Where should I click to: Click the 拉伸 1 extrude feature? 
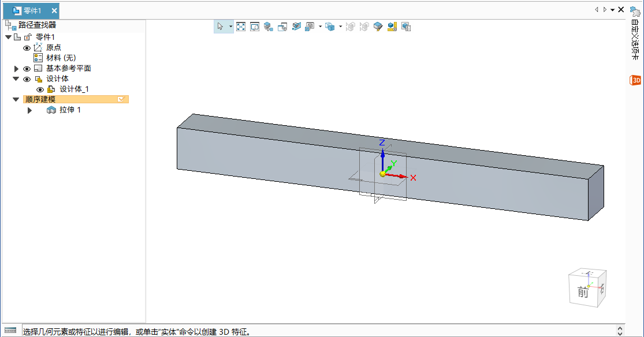(70, 110)
